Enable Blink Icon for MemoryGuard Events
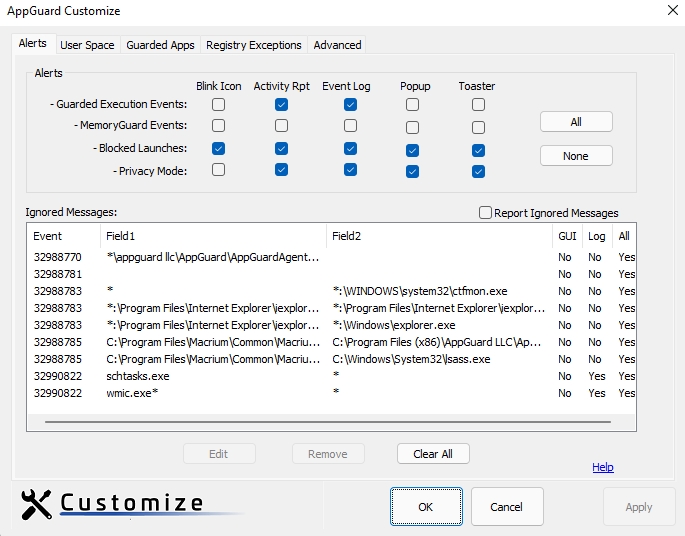This screenshot has height=536, width=685. click(x=218, y=126)
